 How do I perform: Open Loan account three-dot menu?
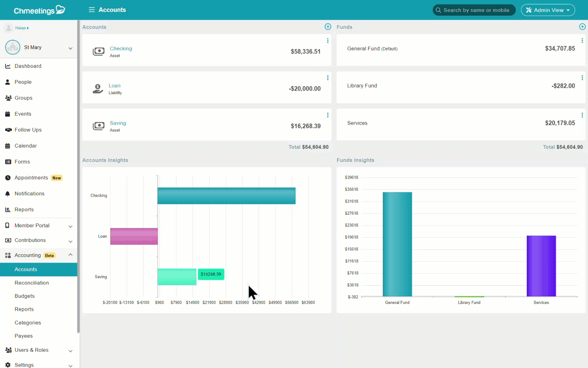pos(328,78)
